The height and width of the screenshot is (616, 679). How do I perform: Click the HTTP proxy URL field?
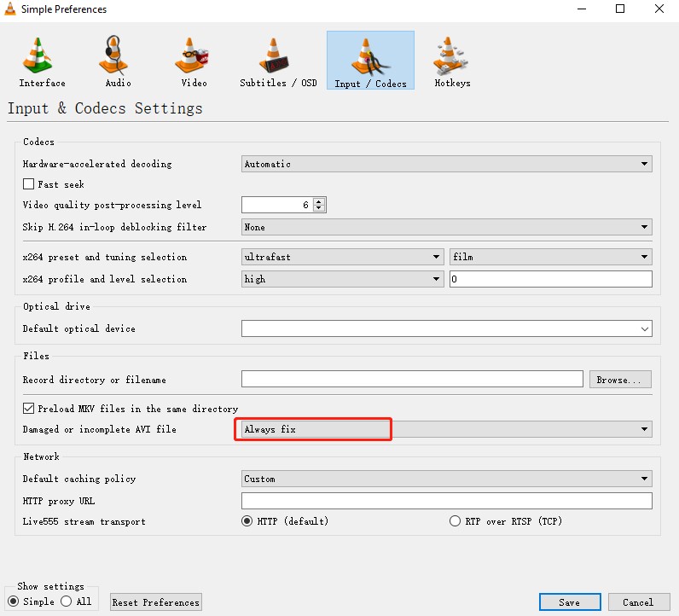click(x=446, y=501)
